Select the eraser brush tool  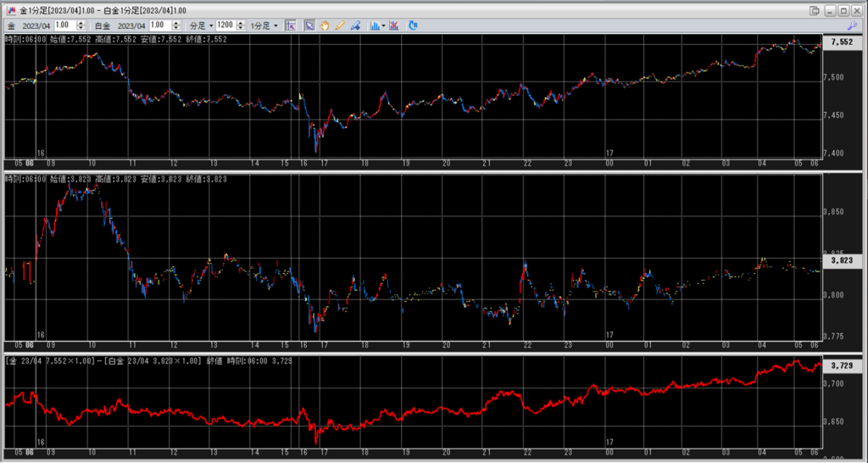355,25
